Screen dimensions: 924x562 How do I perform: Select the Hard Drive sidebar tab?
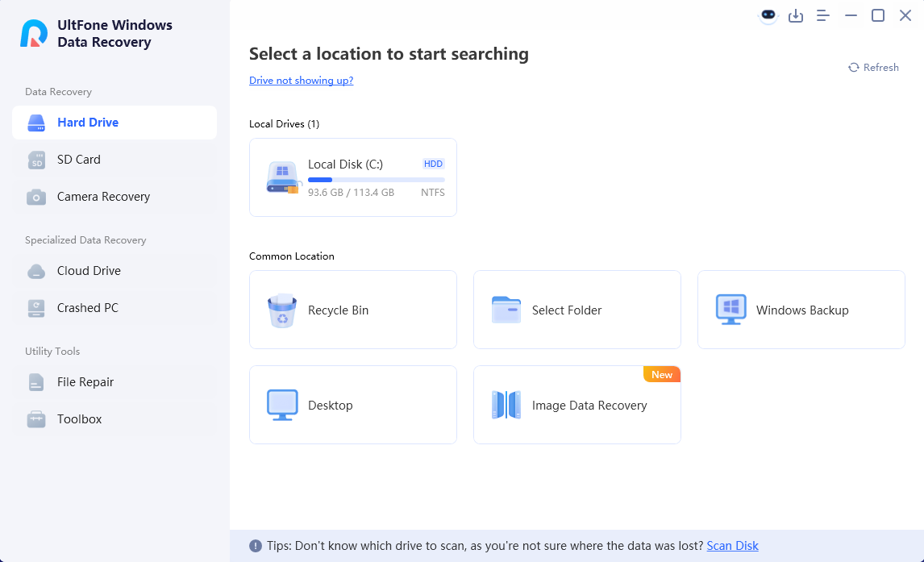[x=114, y=123]
